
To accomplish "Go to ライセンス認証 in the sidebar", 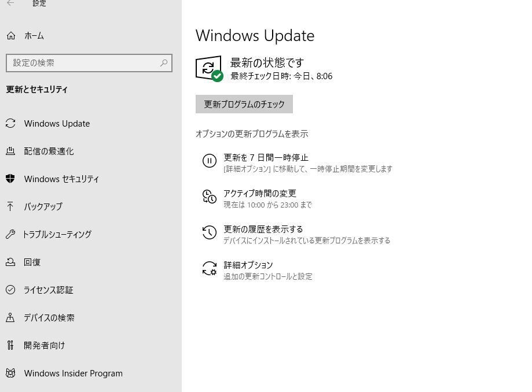I will pos(49,290).
